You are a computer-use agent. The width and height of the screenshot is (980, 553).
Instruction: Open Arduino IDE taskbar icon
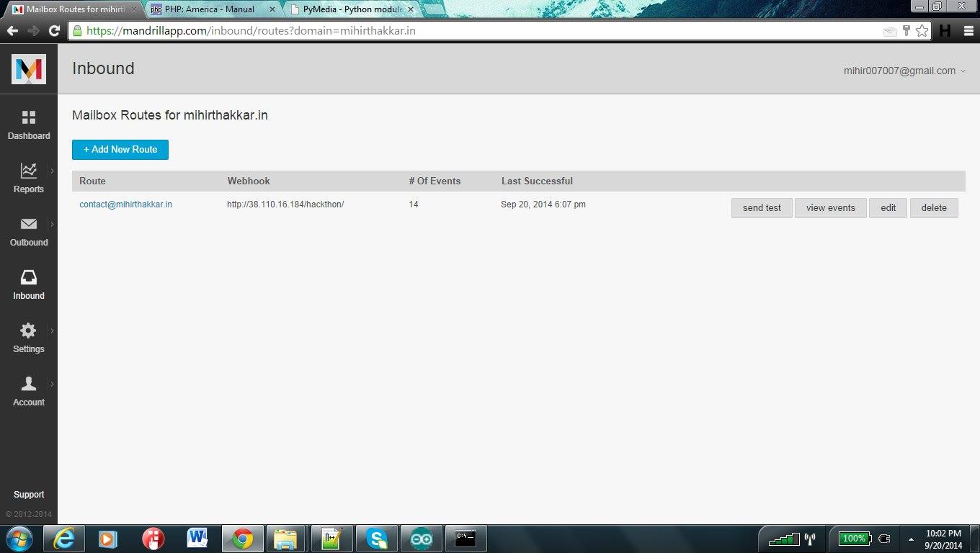pos(421,539)
